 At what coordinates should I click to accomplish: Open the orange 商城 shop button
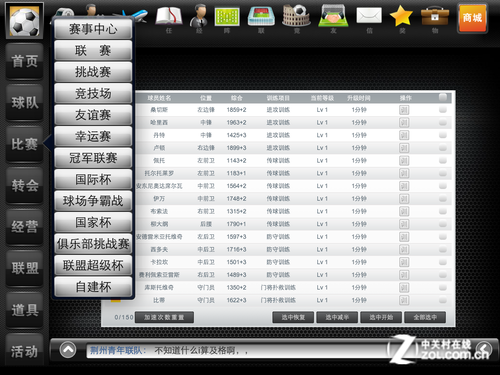[x=472, y=18]
